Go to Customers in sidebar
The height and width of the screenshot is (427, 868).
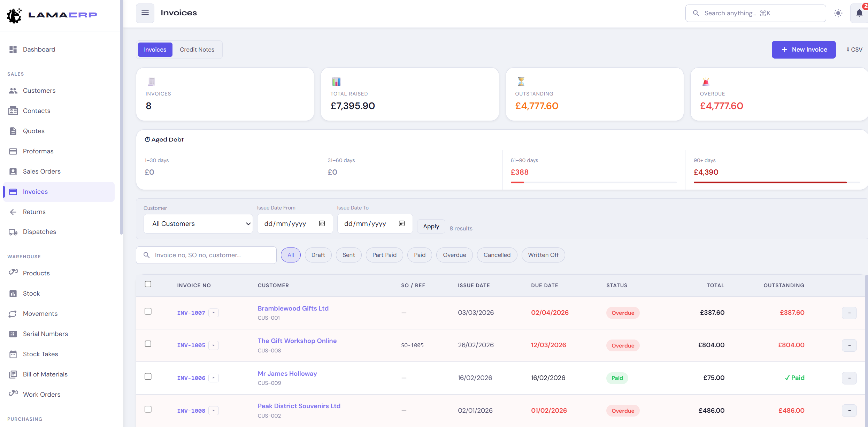[59, 91]
